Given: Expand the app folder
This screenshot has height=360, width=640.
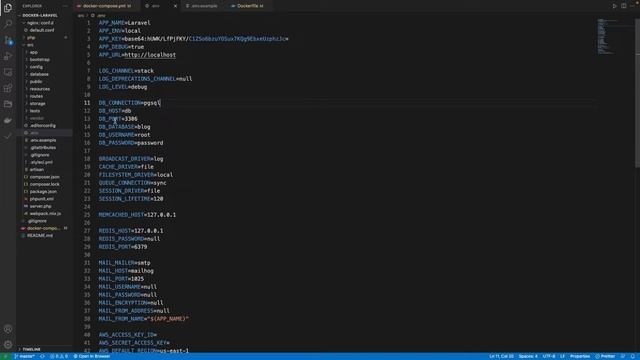Looking at the screenshot, I should point(33,52).
